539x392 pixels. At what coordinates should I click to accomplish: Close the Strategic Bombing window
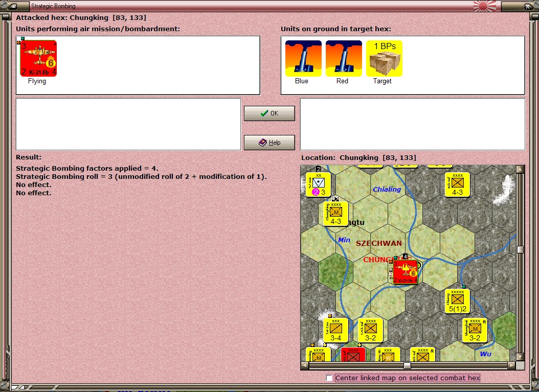528,6
